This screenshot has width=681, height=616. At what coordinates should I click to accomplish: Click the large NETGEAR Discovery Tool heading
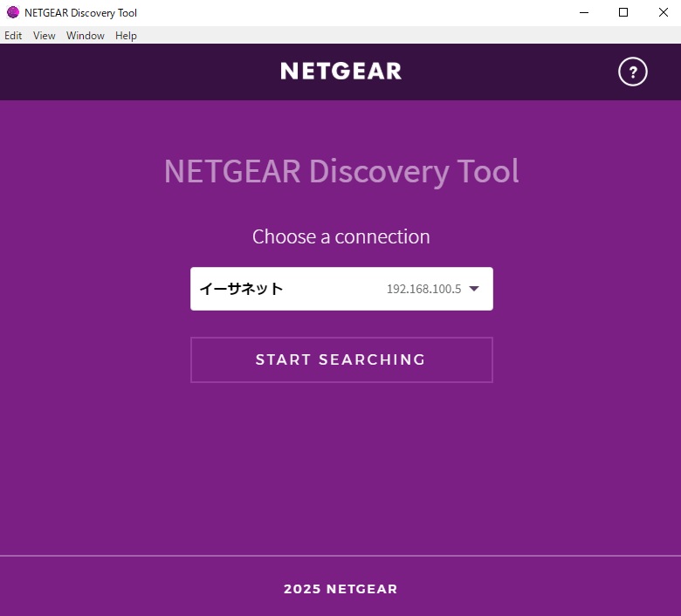point(341,171)
